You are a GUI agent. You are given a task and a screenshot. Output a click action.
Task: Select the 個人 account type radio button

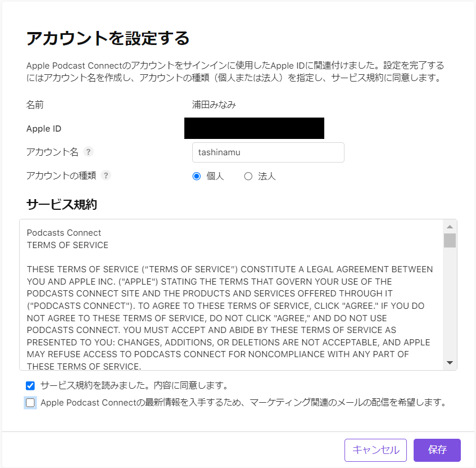pyautogui.click(x=196, y=176)
